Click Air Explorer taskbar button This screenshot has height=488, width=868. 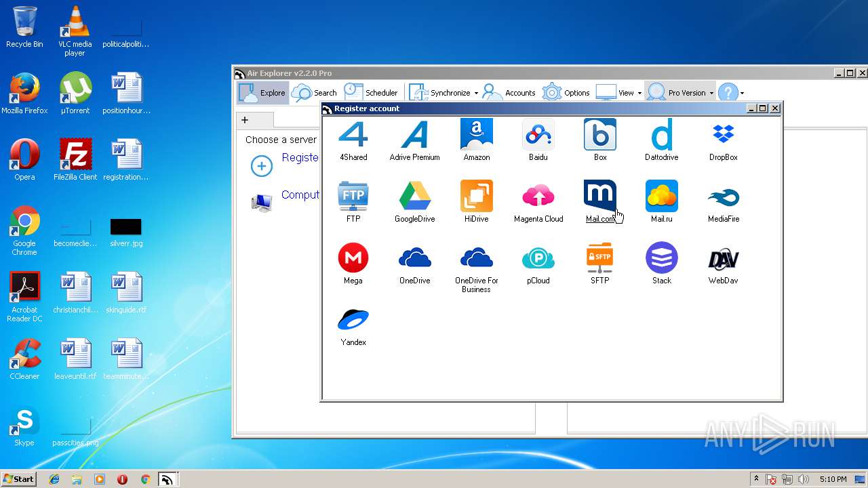167,479
